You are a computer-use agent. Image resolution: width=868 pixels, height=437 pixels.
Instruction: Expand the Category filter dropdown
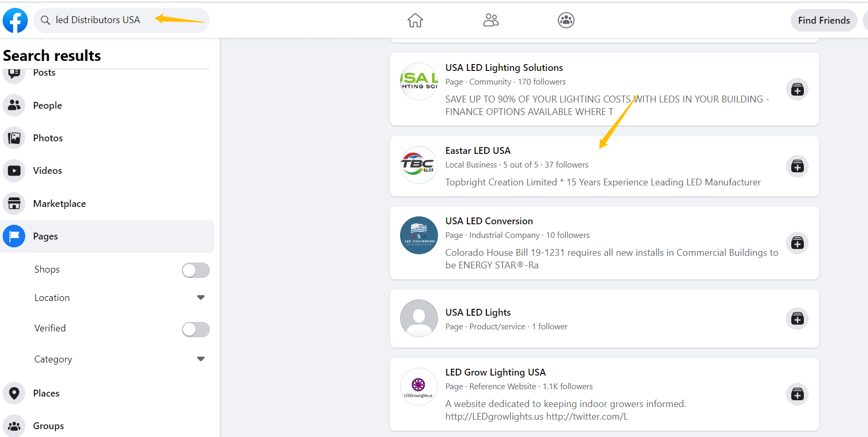[x=201, y=359]
